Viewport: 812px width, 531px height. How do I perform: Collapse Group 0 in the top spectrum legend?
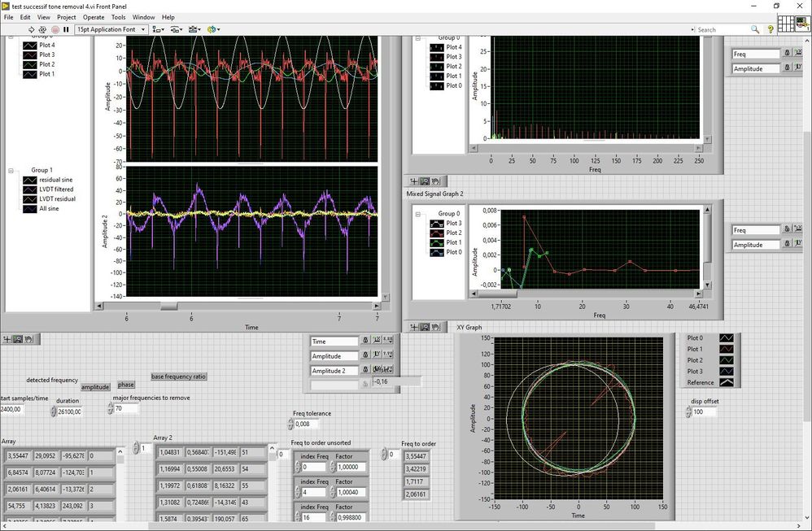(418, 38)
